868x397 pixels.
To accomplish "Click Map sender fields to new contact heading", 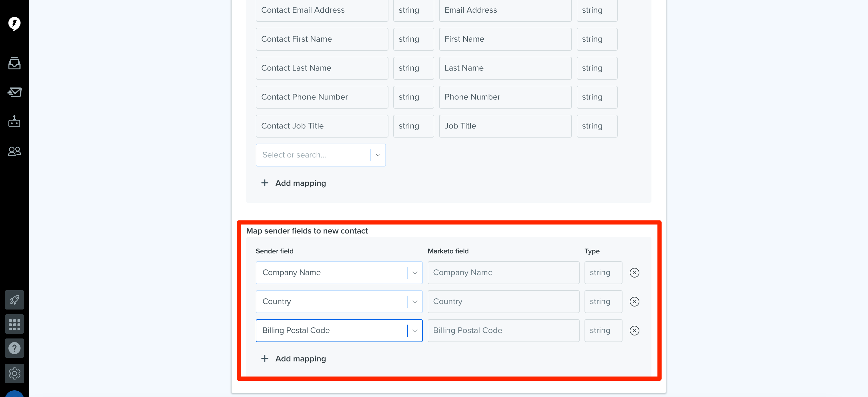I will pos(307,231).
